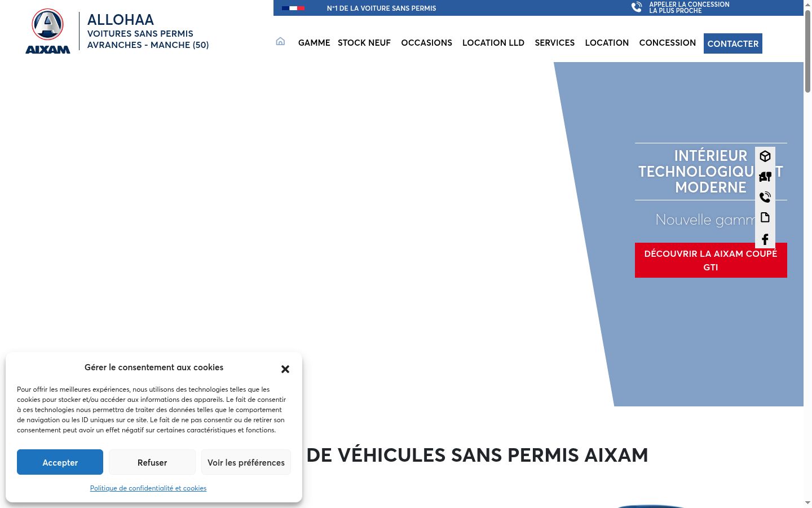Click the CONTACTER button
This screenshot has width=812, height=508.
[x=733, y=43]
